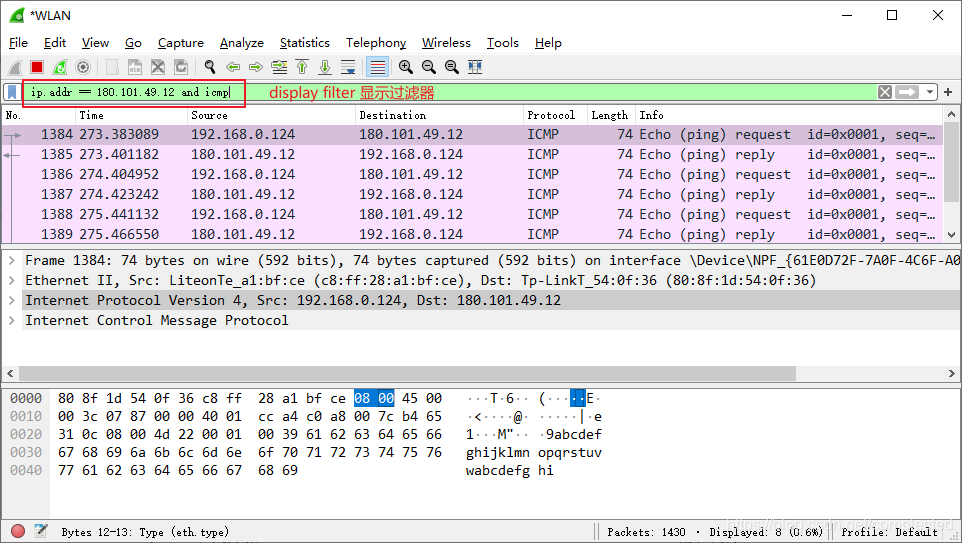Click Go to specified packet icon
The width and height of the screenshot is (962, 543).
point(279,67)
